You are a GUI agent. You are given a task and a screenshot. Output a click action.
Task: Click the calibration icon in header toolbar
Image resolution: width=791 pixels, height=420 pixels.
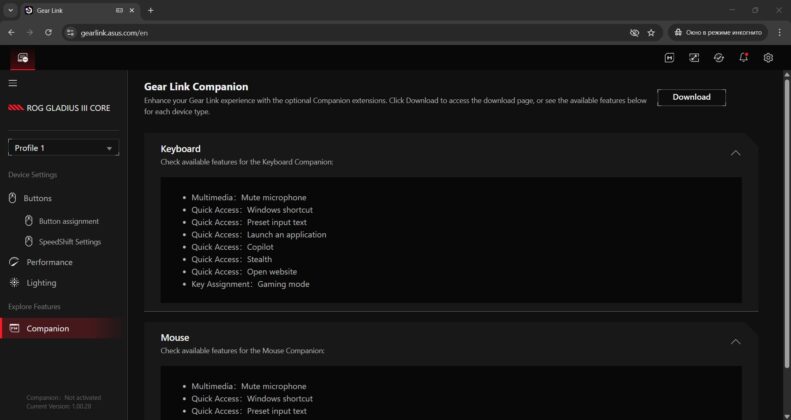[694, 58]
